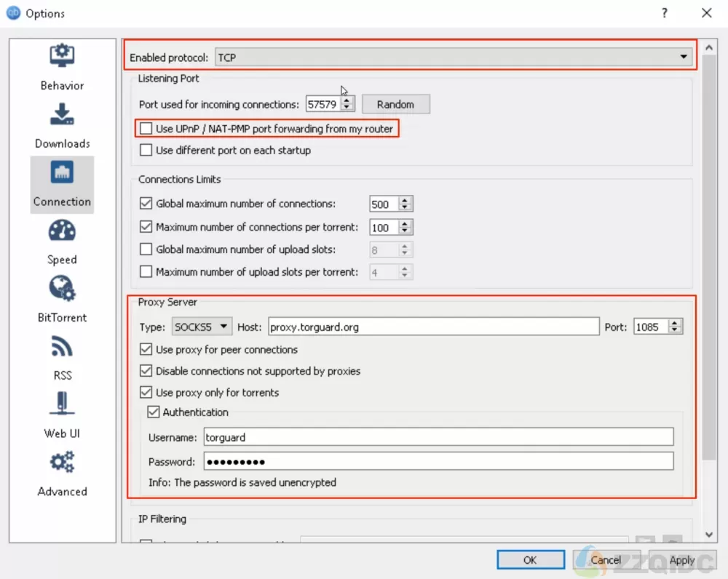Viewport: 728px width, 579px height.
Task: Toggle proxy Authentication checkbox
Action: [153, 412]
